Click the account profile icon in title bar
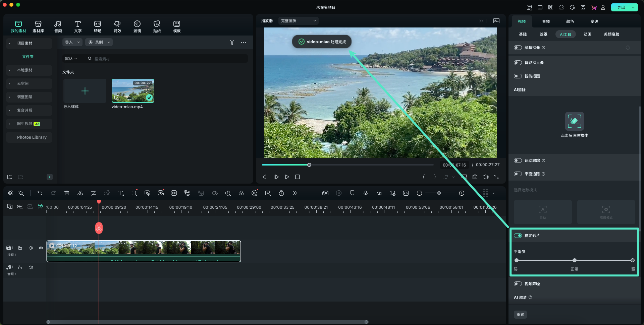Viewport: 644px width, 325px height. pos(603,7)
